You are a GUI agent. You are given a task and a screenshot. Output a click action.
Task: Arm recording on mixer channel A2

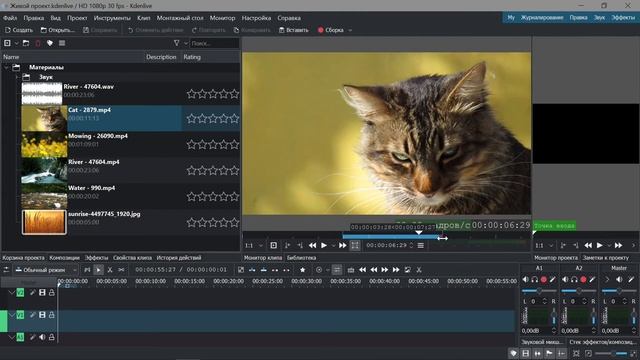tap(583, 280)
